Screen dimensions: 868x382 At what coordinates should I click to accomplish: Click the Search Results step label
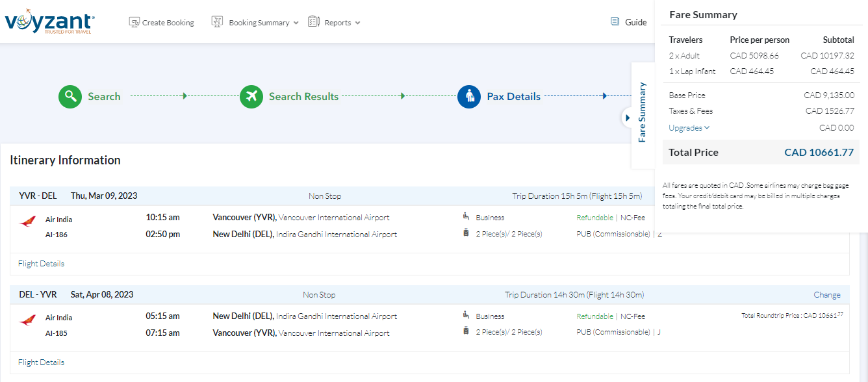pos(303,97)
